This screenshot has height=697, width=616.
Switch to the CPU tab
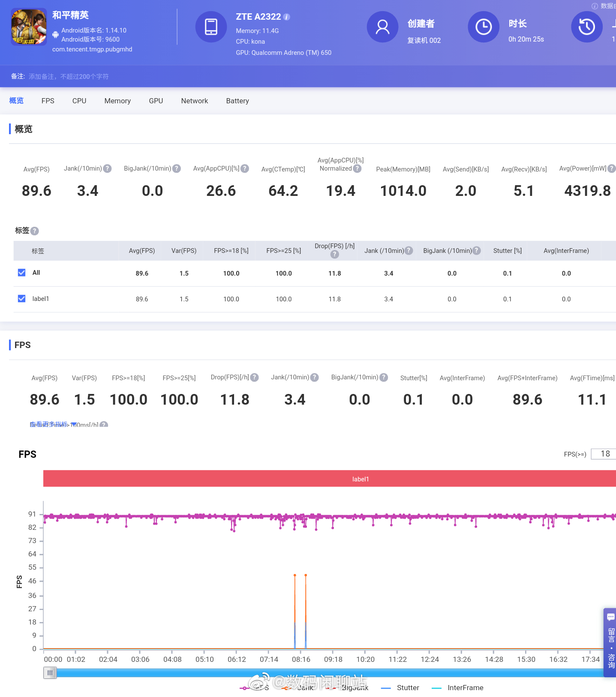pos(79,101)
